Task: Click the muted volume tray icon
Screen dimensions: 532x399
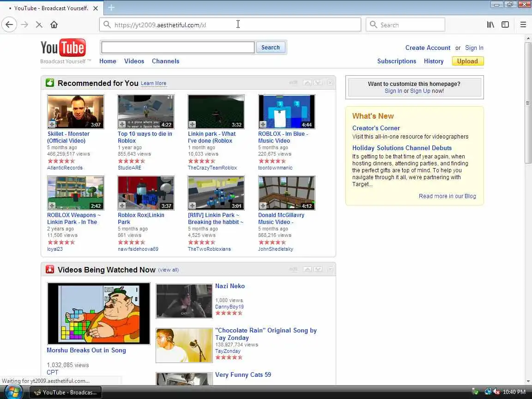Action: coord(497,392)
